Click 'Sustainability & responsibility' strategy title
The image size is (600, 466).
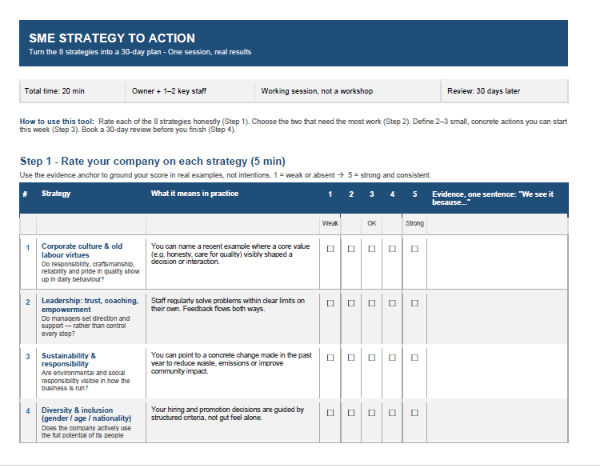pyautogui.click(x=68, y=360)
